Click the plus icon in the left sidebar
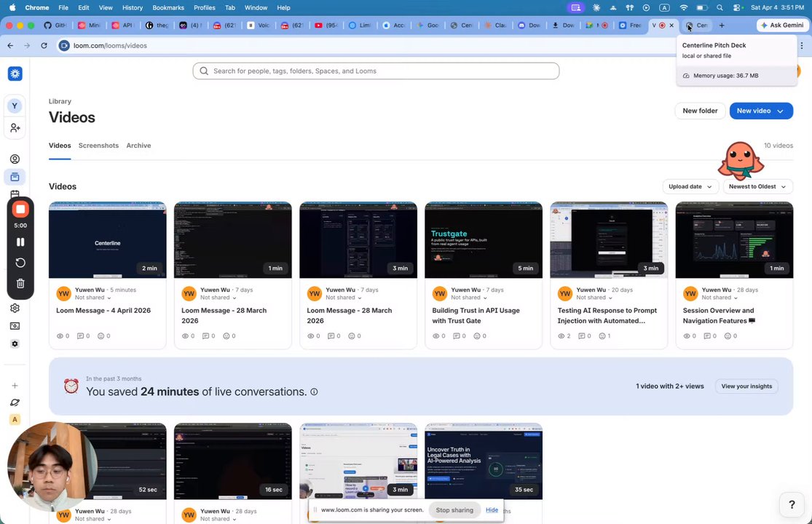 click(x=15, y=386)
